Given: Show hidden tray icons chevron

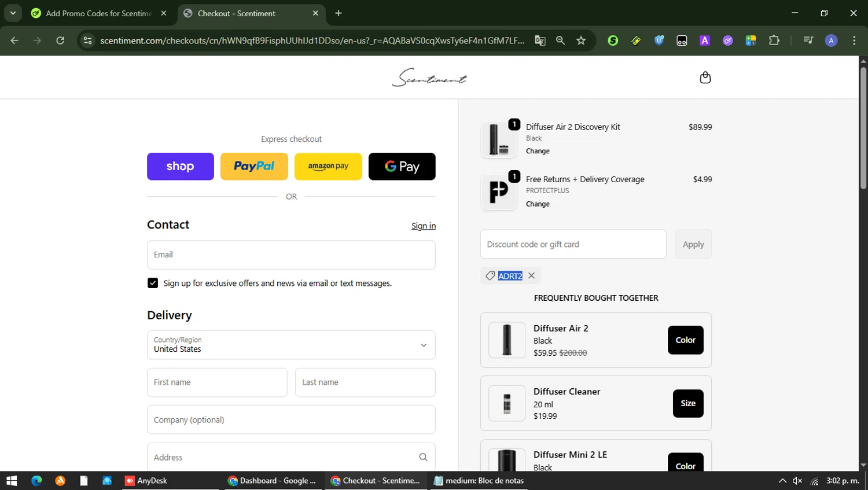Looking at the screenshot, I should coord(782,481).
